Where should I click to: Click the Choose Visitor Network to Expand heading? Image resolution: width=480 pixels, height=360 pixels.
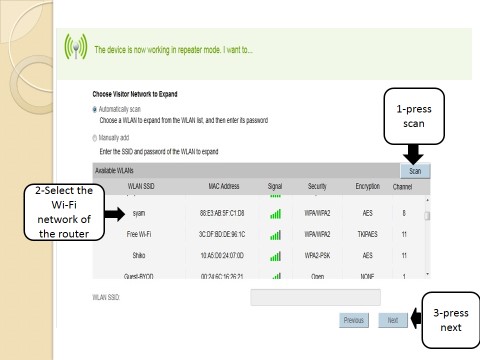(x=135, y=94)
